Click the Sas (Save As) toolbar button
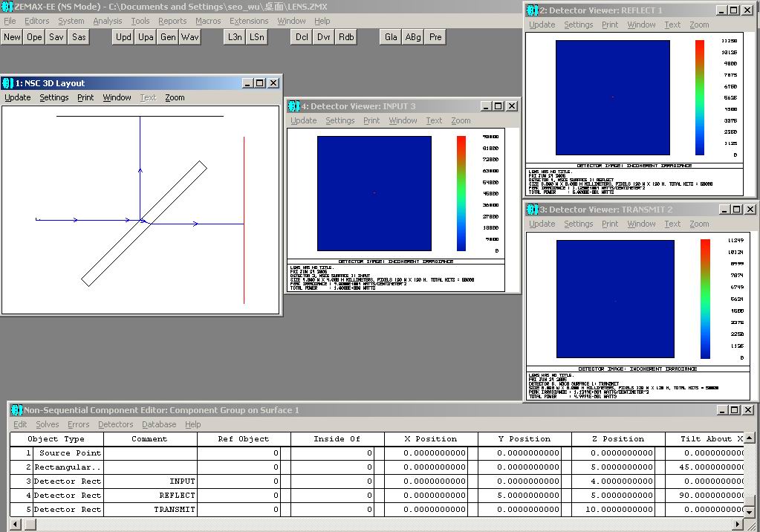Screen dimensions: 760x532 click(x=79, y=37)
